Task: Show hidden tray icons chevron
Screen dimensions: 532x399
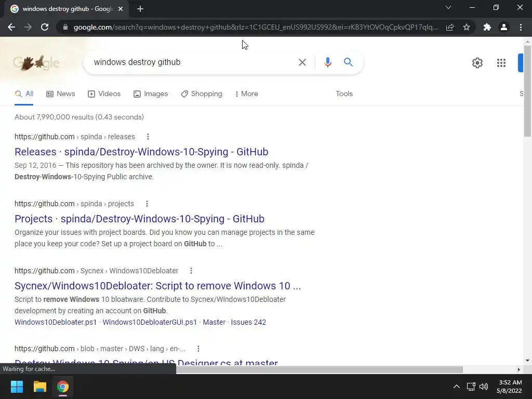Action: click(x=457, y=387)
